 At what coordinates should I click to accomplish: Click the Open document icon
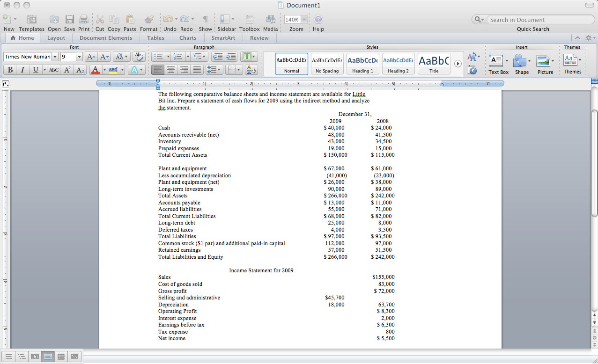pyautogui.click(x=54, y=19)
